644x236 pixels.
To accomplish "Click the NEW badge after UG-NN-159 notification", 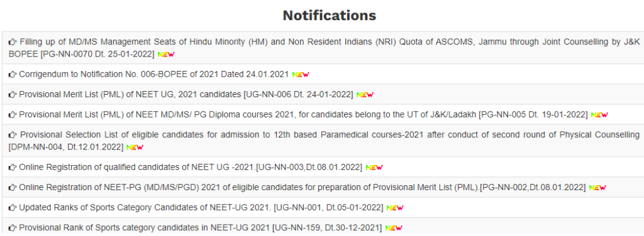I will [394, 228].
